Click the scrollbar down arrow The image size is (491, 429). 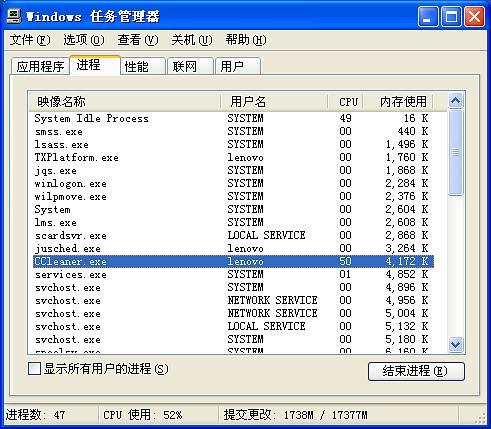[455, 344]
